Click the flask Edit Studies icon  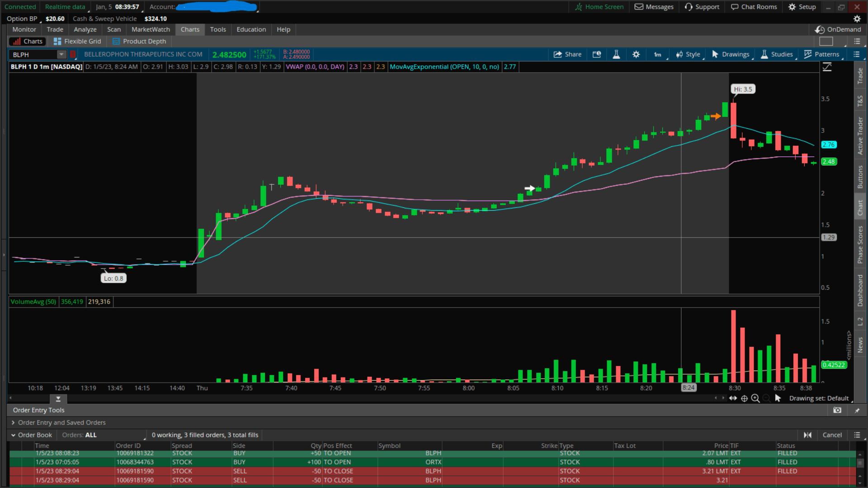click(616, 54)
